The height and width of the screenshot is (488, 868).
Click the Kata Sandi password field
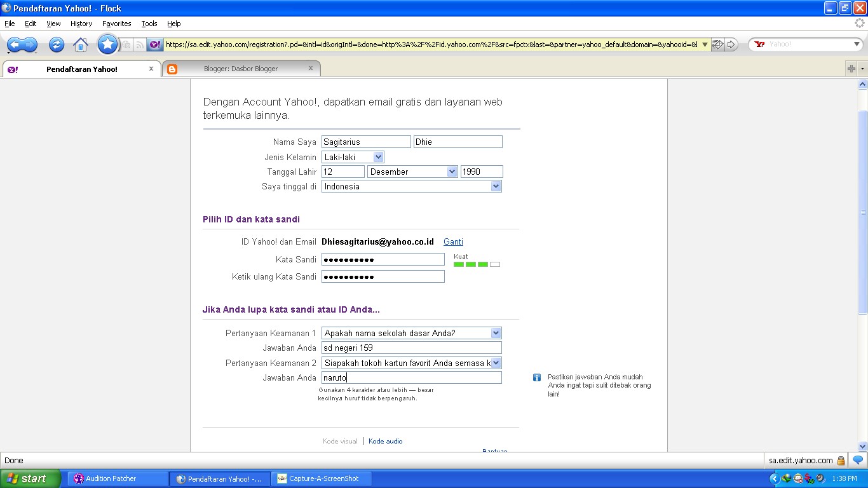point(383,259)
